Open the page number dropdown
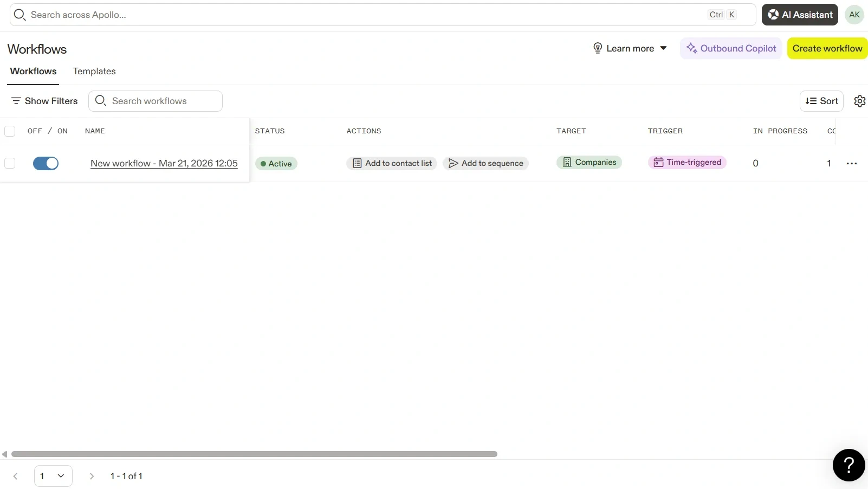 53,476
